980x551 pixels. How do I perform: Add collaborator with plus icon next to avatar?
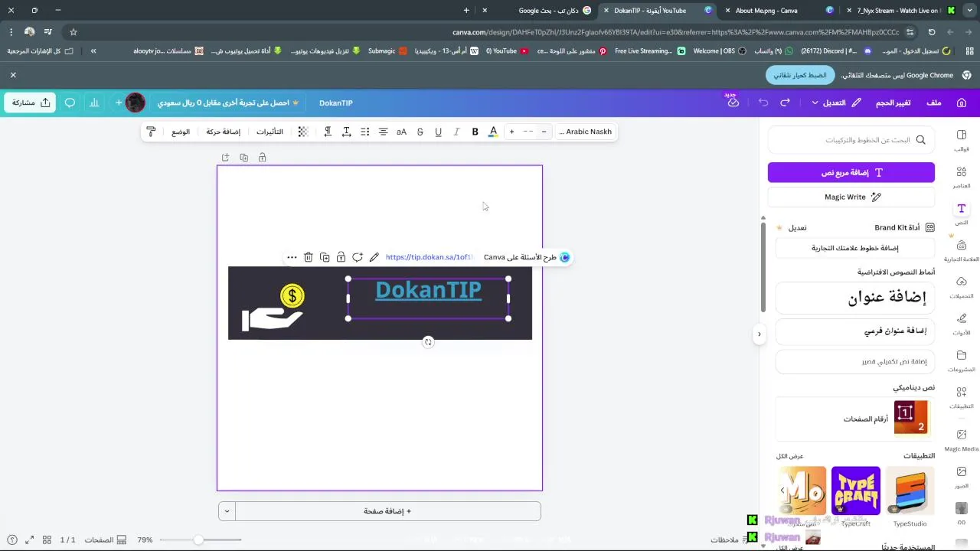pyautogui.click(x=119, y=103)
